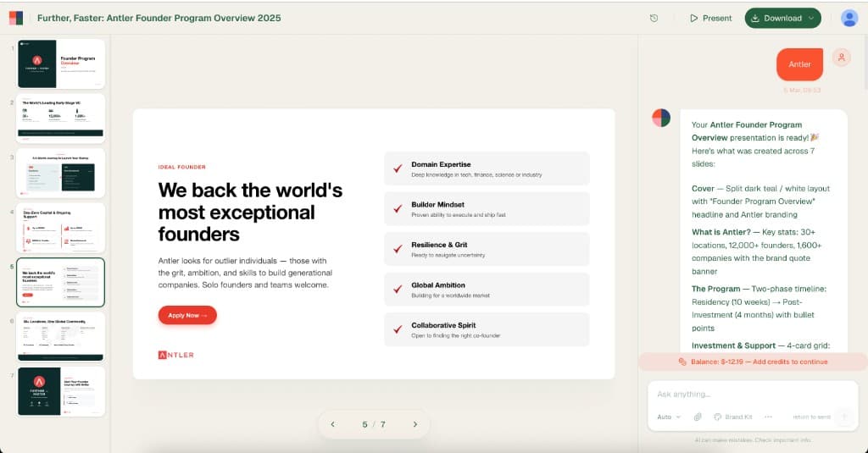Focus the Ask anything input field
The width and height of the screenshot is (868, 453).
tap(753, 395)
